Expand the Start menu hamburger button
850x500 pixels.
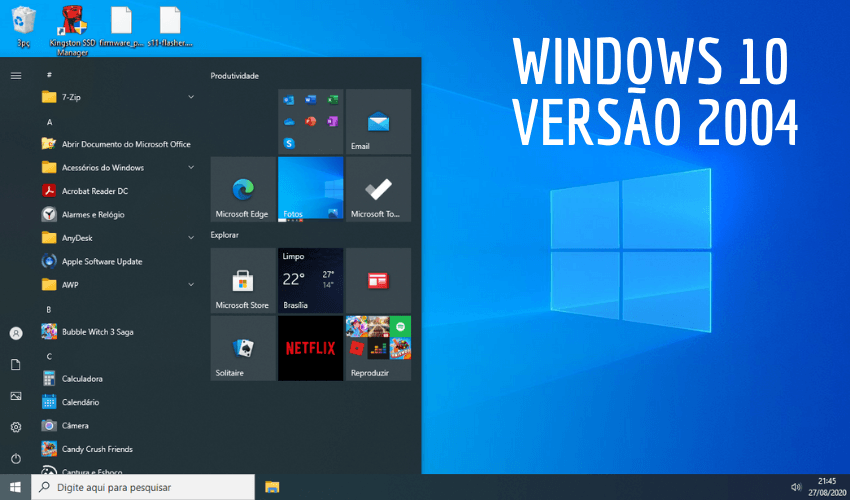[x=16, y=76]
